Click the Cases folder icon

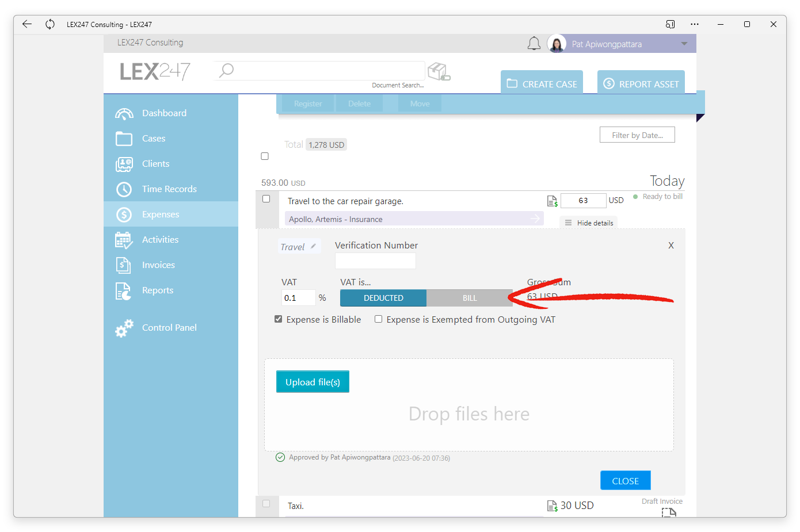124,139
